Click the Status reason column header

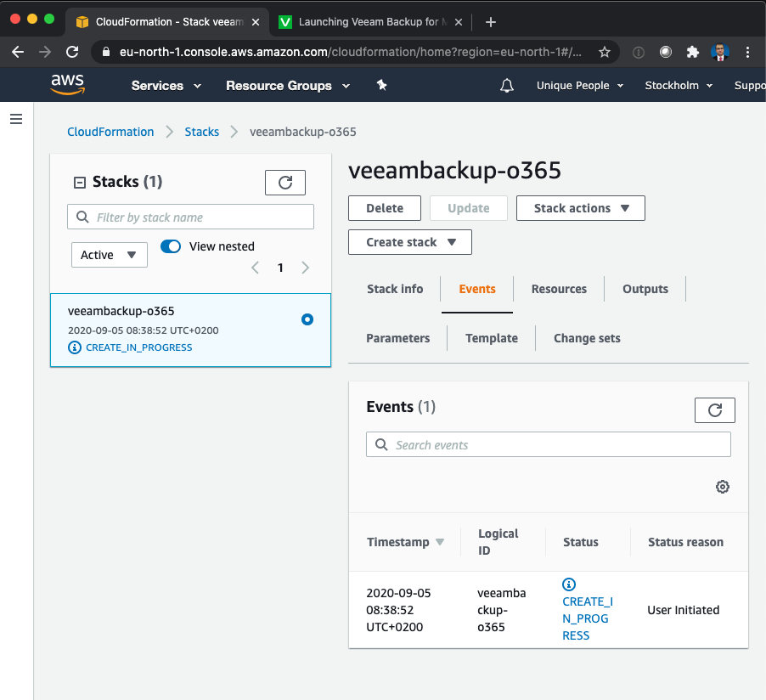685,542
